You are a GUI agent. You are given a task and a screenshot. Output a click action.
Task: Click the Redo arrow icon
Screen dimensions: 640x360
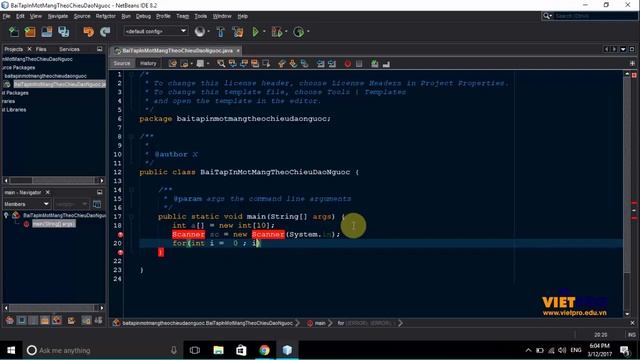(105, 32)
